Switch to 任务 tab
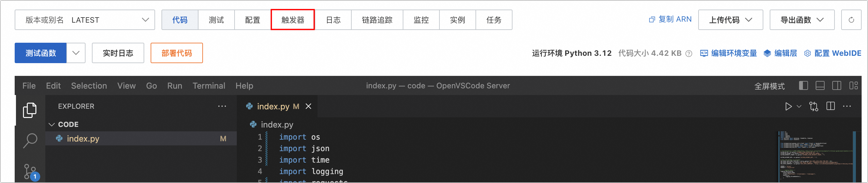The image size is (868, 183). pyautogui.click(x=494, y=20)
